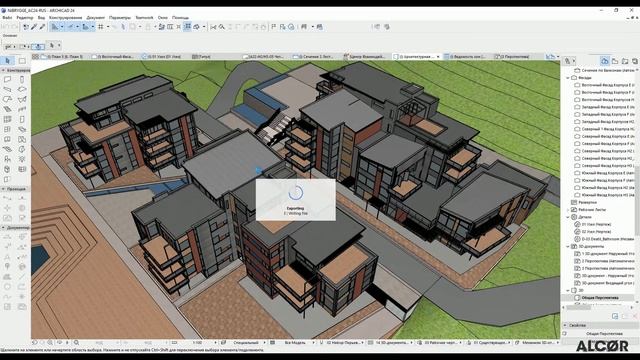640x360 pixels.
Task: Collapse the Документирование toolbox section
Action: (3, 228)
